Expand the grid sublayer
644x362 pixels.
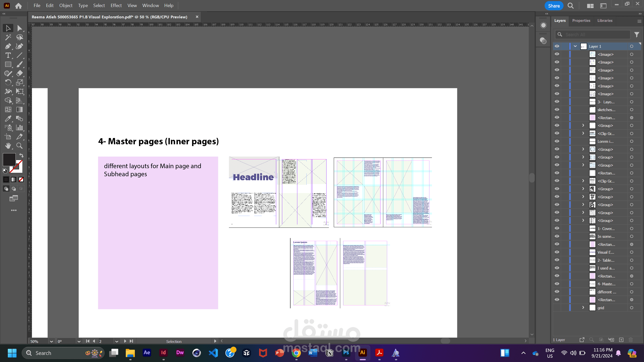583,308
